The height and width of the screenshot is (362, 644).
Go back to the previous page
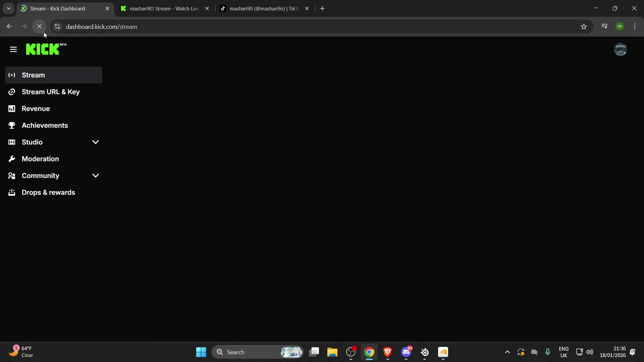tap(9, 27)
